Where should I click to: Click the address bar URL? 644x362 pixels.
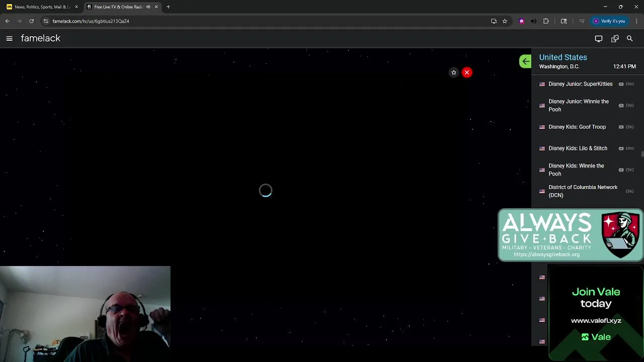click(91, 21)
